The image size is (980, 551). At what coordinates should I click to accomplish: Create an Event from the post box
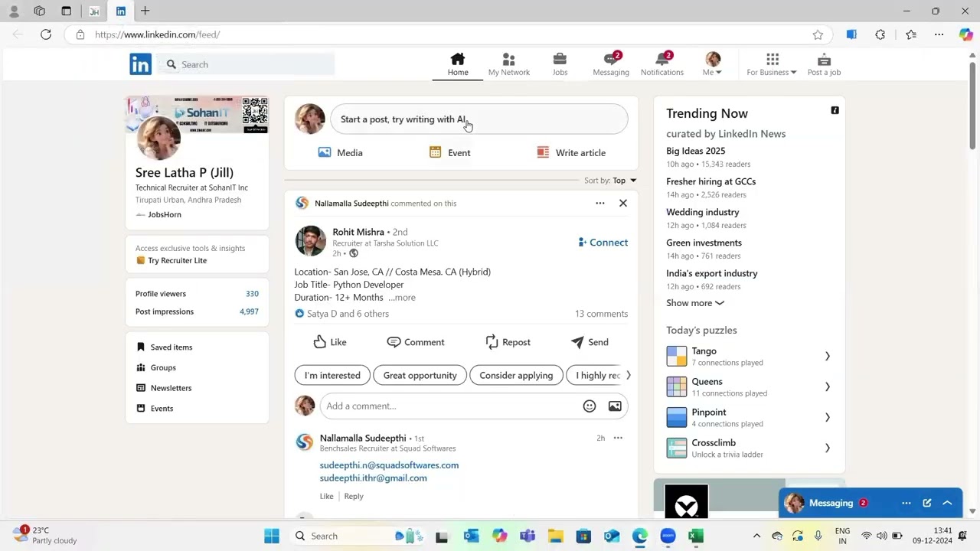(x=449, y=152)
